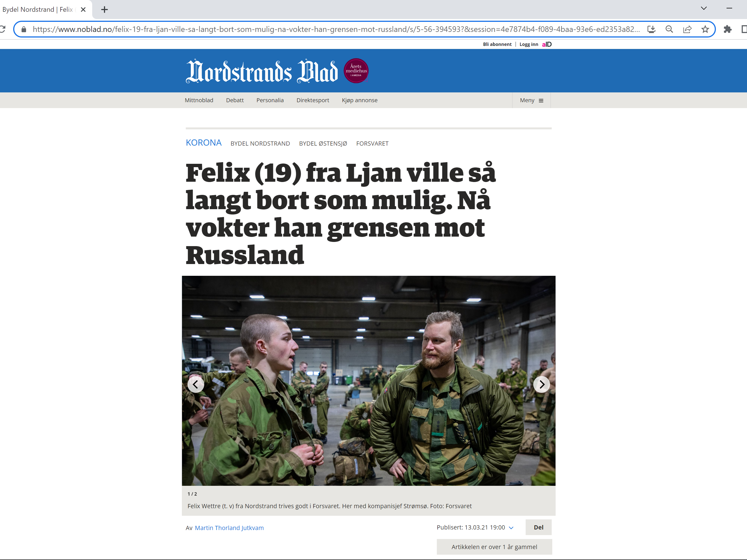Expand the Publisert date chevron
Screen dimensions: 747x560
pyautogui.click(x=511, y=528)
